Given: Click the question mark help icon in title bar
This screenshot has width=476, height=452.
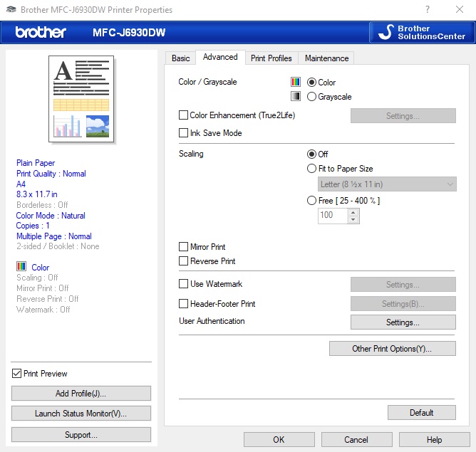Looking at the screenshot, I should [x=428, y=9].
